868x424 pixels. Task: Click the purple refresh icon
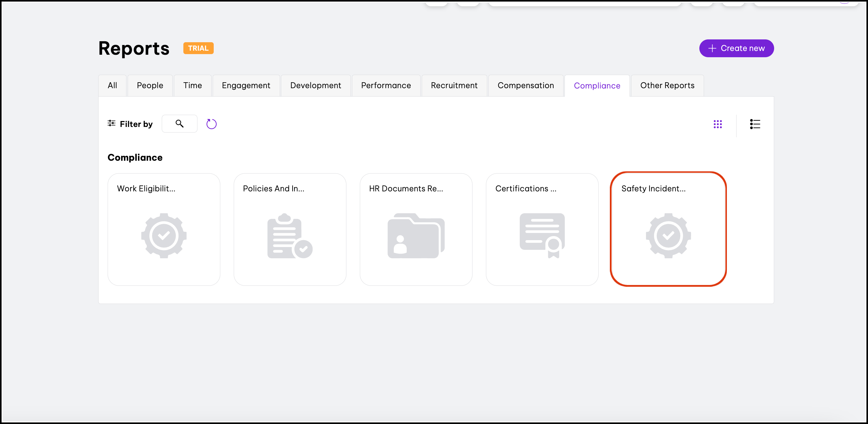tap(211, 124)
